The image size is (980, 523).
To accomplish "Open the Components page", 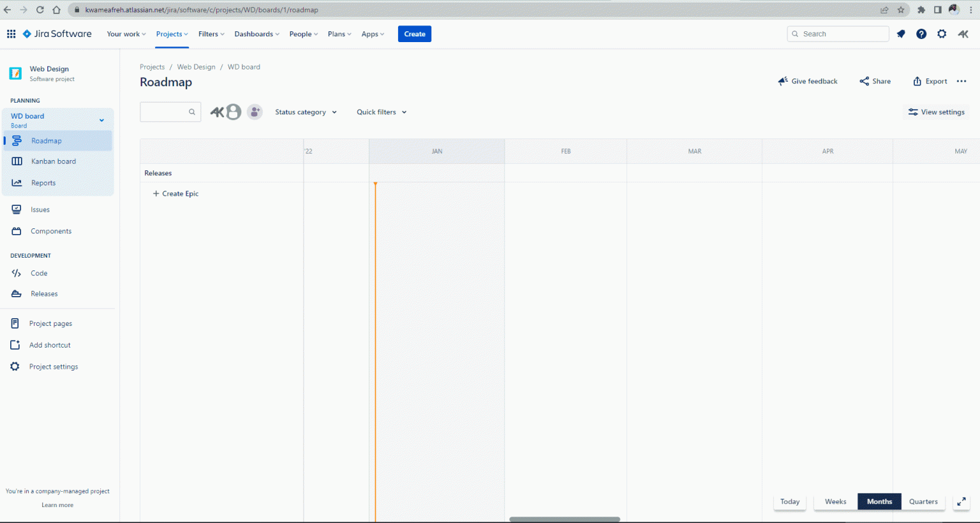I will pyautogui.click(x=51, y=231).
